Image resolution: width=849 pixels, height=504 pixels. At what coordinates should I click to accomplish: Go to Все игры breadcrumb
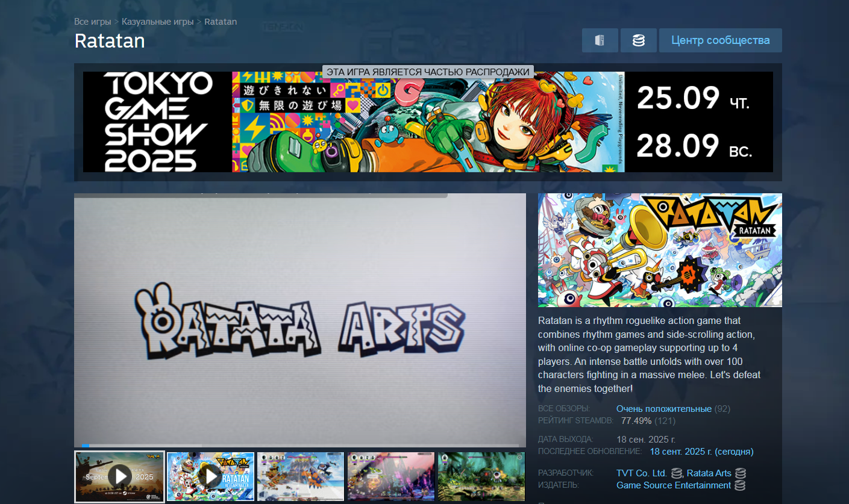[x=92, y=22]
